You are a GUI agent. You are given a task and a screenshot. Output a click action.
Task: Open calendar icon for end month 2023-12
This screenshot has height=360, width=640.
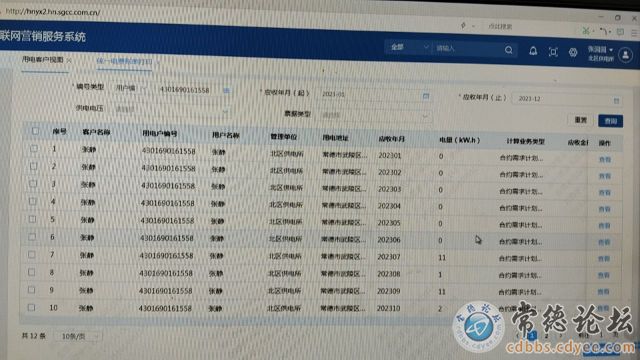coord(616,100)
